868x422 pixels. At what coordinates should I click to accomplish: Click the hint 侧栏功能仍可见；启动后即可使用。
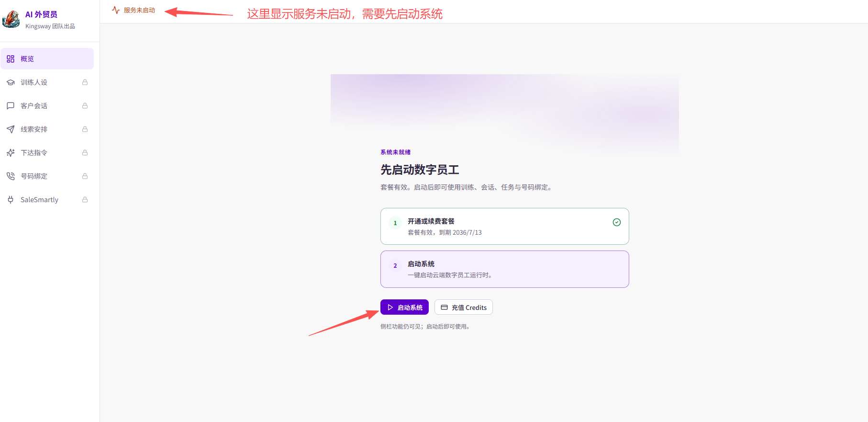point(426,327)
